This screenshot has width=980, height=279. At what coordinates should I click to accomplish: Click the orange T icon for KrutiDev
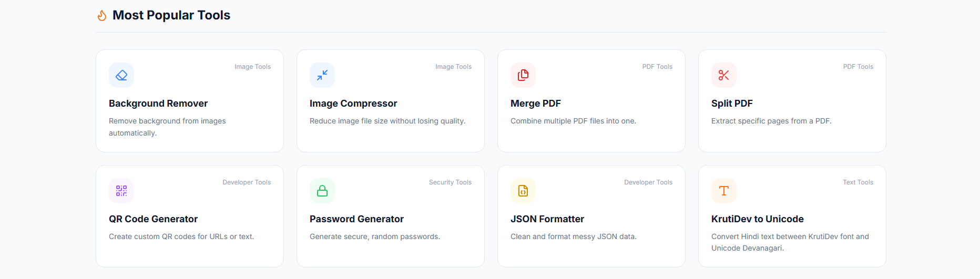click(x=724, y=191)
